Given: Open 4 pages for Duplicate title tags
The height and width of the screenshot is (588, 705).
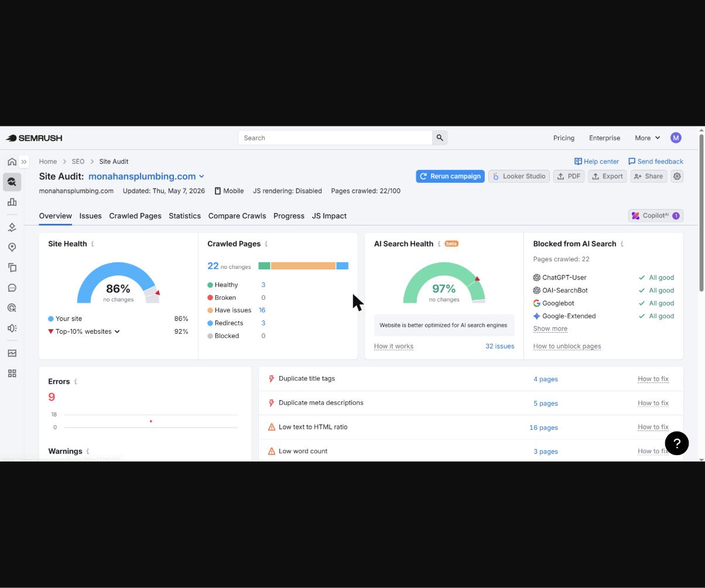Looking at the screenshot, I should (545, 379).
